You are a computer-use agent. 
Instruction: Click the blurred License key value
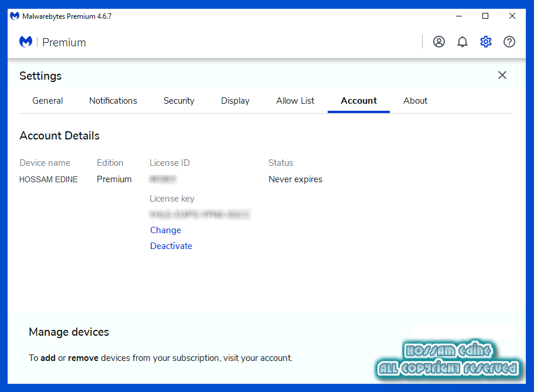200,214
